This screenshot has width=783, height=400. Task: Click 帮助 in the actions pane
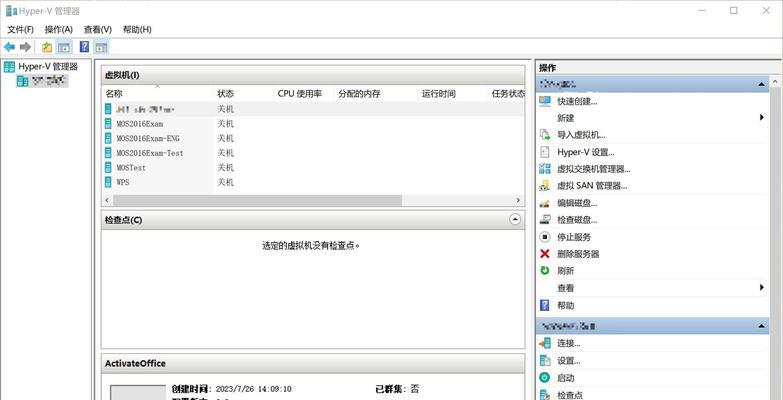566,305
